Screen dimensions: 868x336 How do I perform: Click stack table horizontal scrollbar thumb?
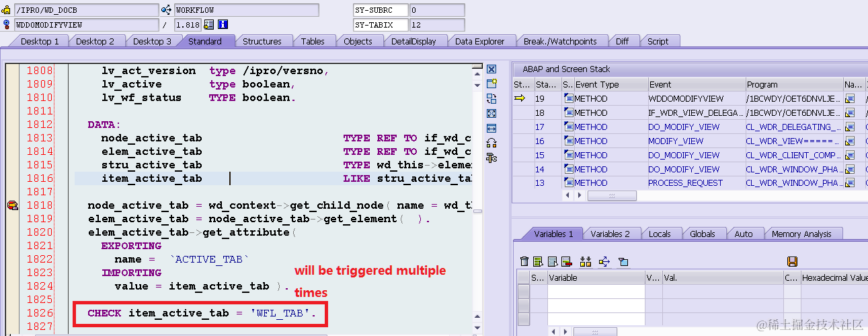(612, 195)
